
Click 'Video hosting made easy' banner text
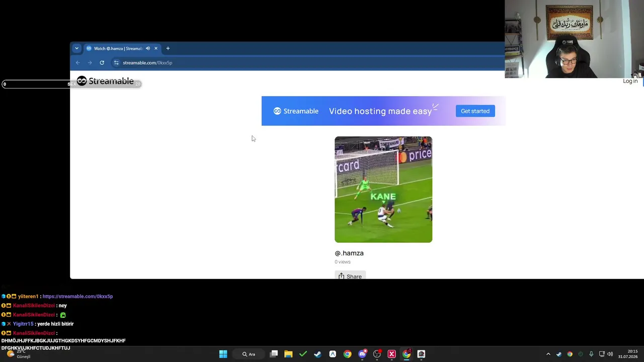(x=380, y=111)
